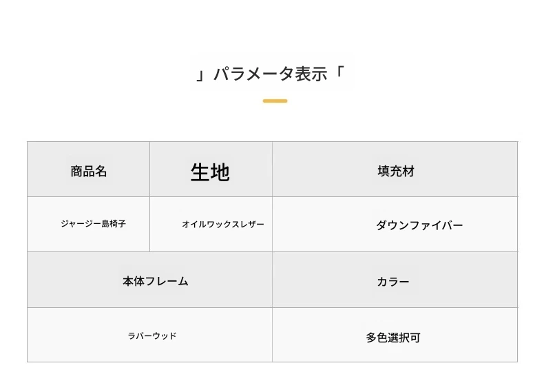Click the パラメータ表示 heading text
The height and width of the screenshot is (392, 544).
tap(270, 74)
